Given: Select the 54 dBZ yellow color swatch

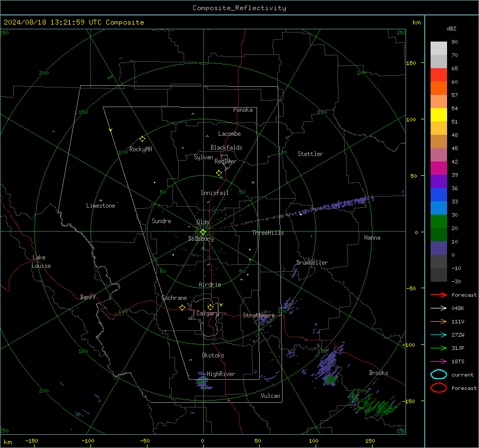Looking at the screenshot, I should [439, 115].
